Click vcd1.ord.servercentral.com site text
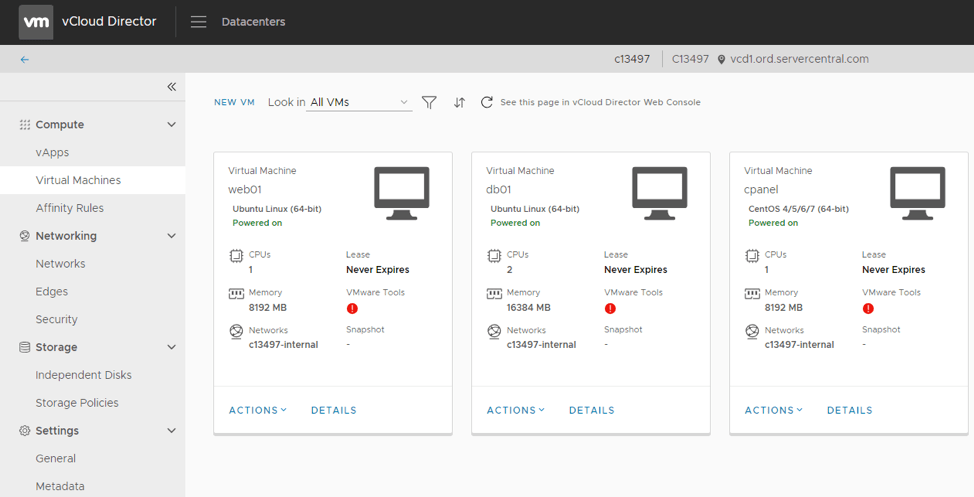This screenshot has height=497, width=974. 799,59
